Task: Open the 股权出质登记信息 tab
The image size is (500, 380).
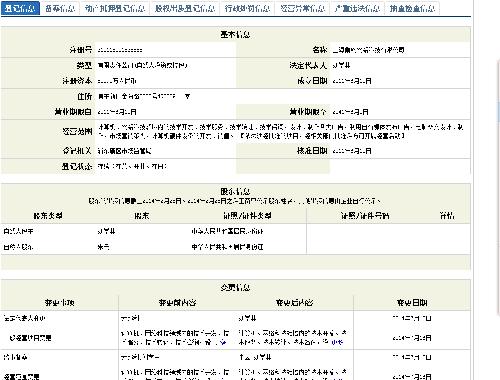Action: pos(185,8)
